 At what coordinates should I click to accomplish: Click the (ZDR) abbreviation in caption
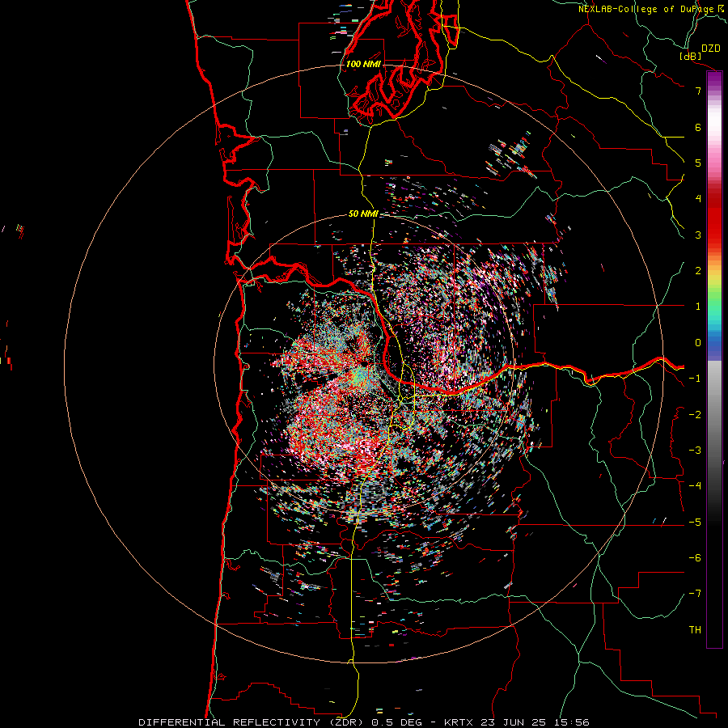coord(346,722)
